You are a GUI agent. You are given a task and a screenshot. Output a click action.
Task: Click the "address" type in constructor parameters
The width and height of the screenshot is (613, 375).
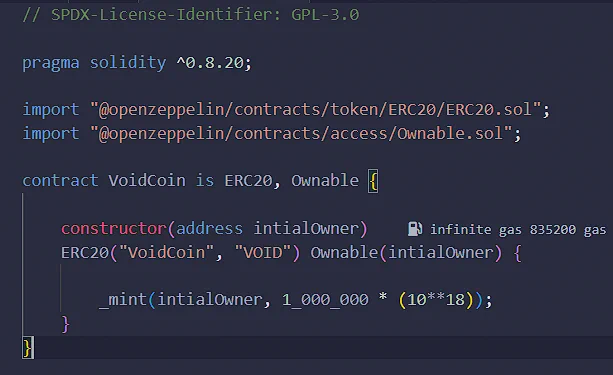click(x=210, y=228)
